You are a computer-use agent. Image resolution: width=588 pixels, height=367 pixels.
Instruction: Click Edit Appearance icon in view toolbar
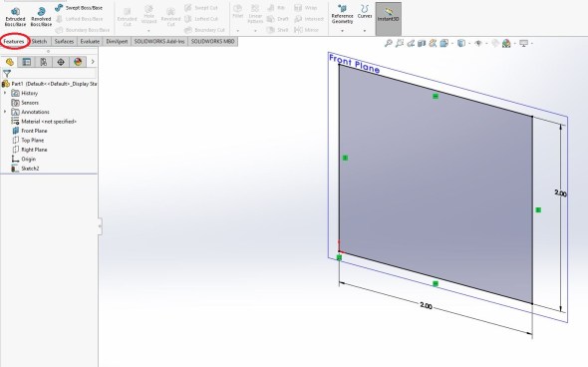(x=495, y=44)
